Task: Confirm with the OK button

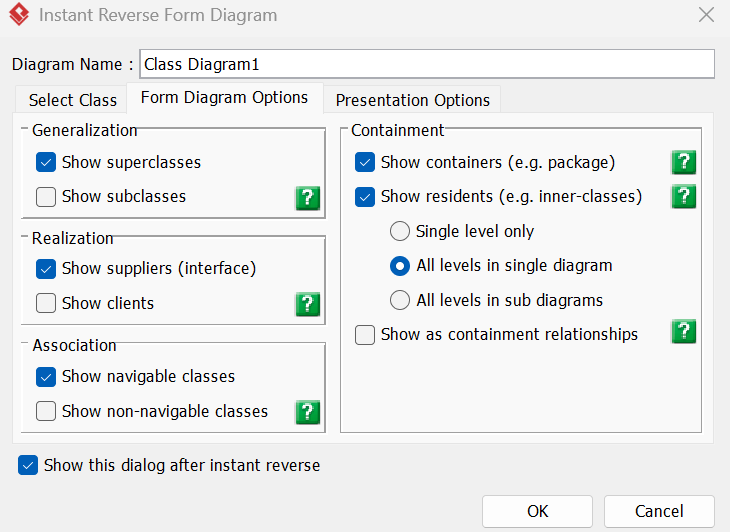Action: [537, 511]
